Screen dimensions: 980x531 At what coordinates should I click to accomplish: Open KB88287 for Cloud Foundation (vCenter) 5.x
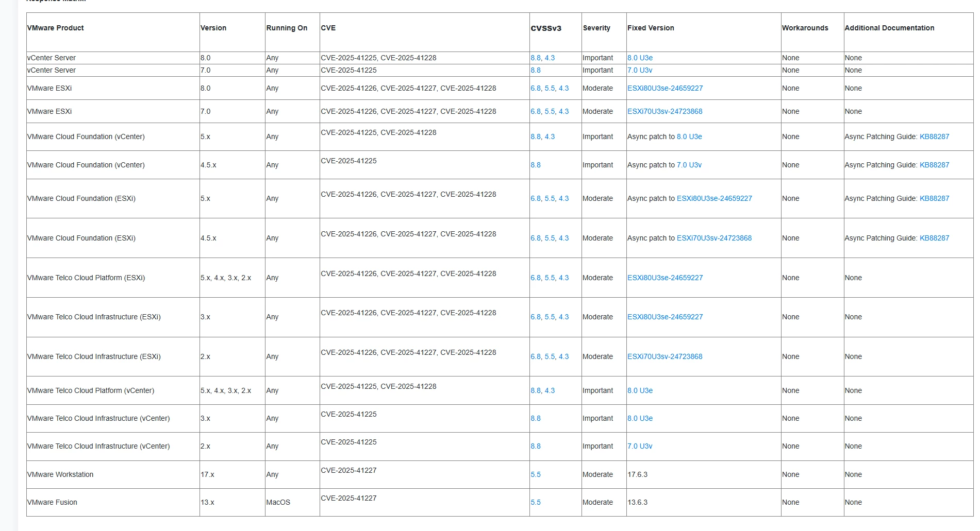pyautogui.click(x=934, y=136)
